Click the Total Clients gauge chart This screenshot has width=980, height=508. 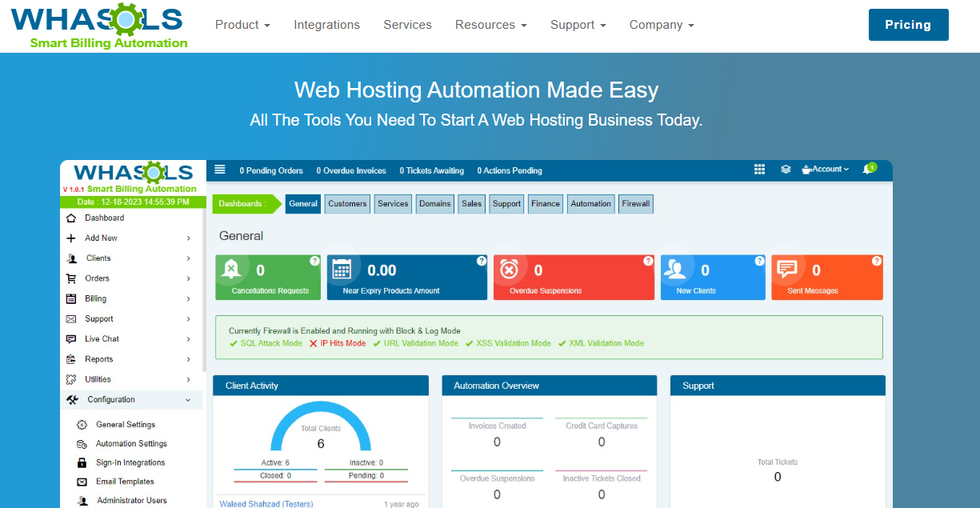click(x=321, y=426)
